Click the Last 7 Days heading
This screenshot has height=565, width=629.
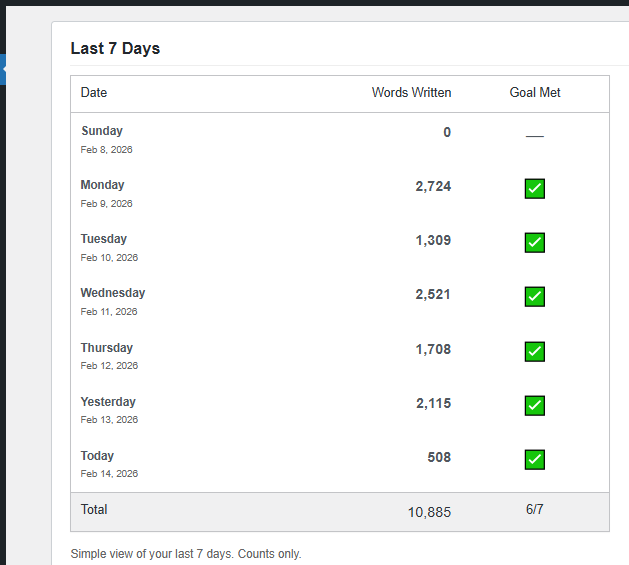click(115, 48)
